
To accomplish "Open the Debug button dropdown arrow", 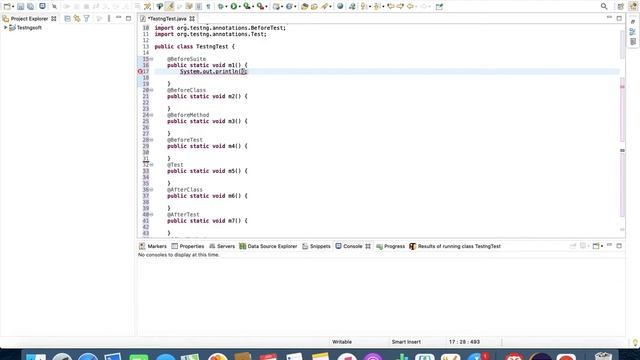I will (227, 7).
